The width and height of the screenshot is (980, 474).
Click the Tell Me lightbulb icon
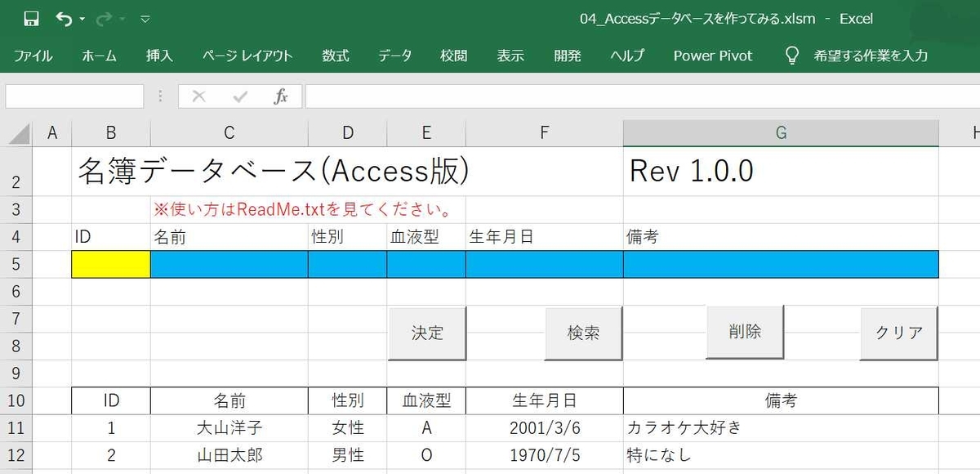pos(791,55)
